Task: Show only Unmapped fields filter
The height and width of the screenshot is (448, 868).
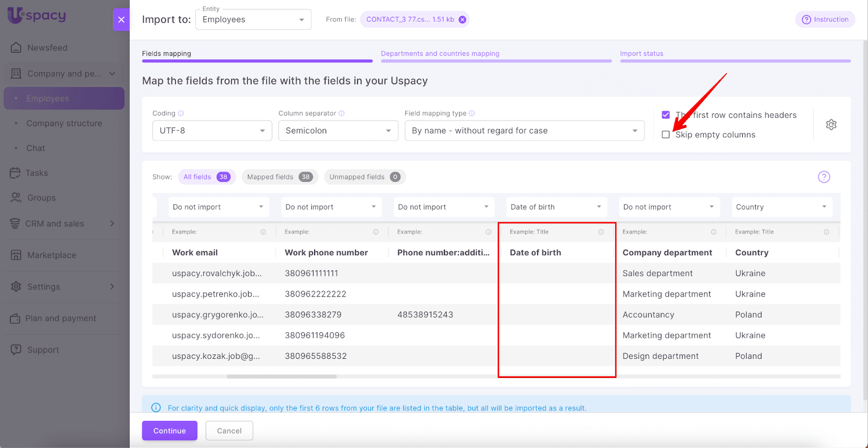Action: point(364,177)
